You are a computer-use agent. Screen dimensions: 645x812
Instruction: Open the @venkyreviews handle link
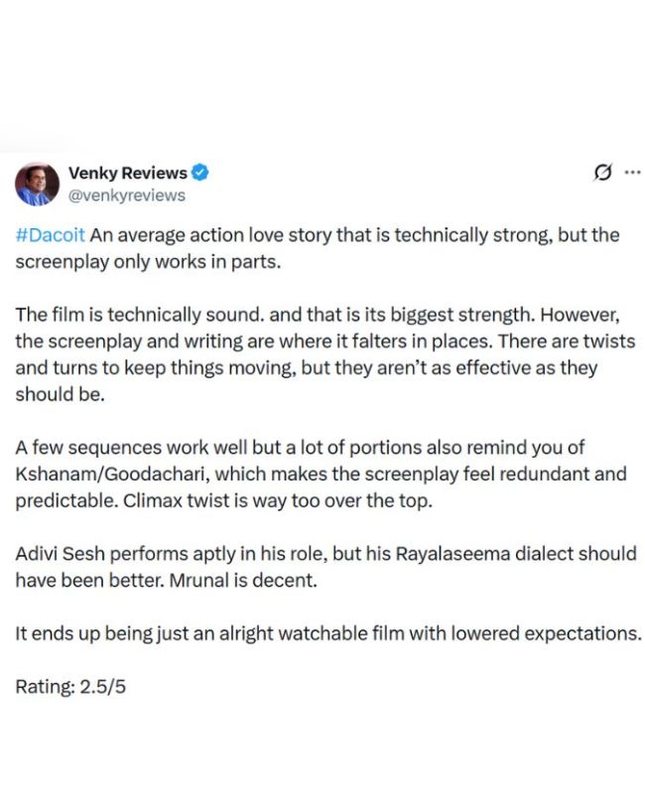pos(126,196)
